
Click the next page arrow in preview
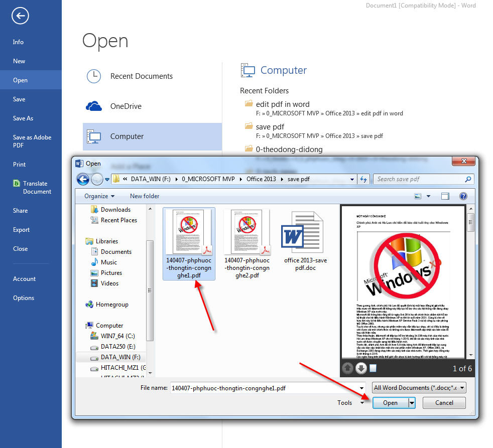pyautogui.click(x=360, y=369)
